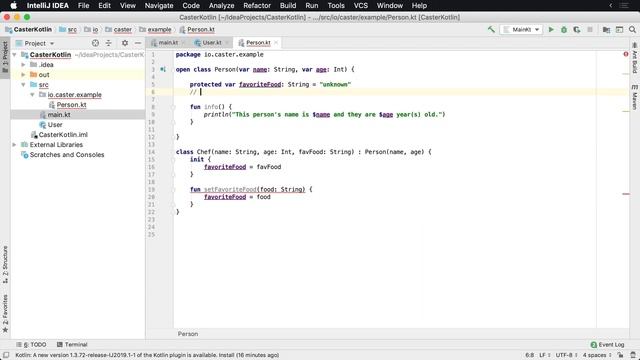This screenshot has height=360, width=640.
Task: Start debugging with the bug icon
Action: tap(564, 29)
